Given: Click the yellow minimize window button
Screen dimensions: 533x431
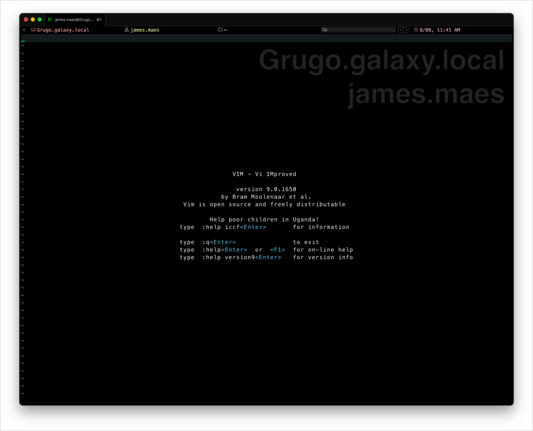Looking at the screenshot, I should pos(33,20).
